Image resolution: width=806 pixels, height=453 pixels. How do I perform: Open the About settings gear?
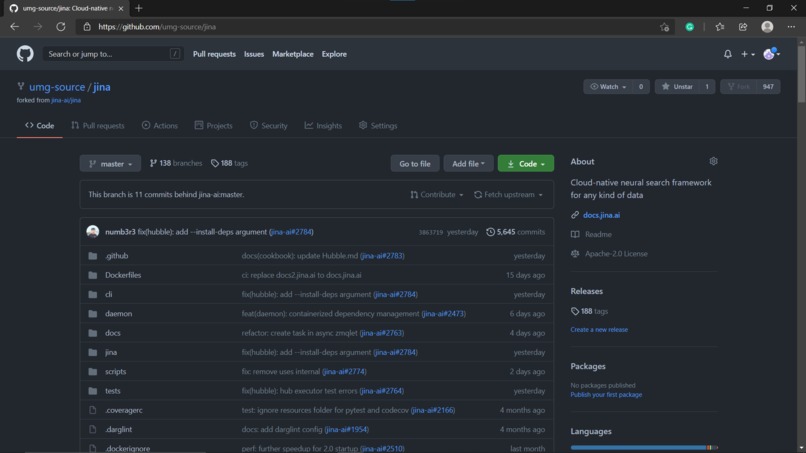point(713,161)
